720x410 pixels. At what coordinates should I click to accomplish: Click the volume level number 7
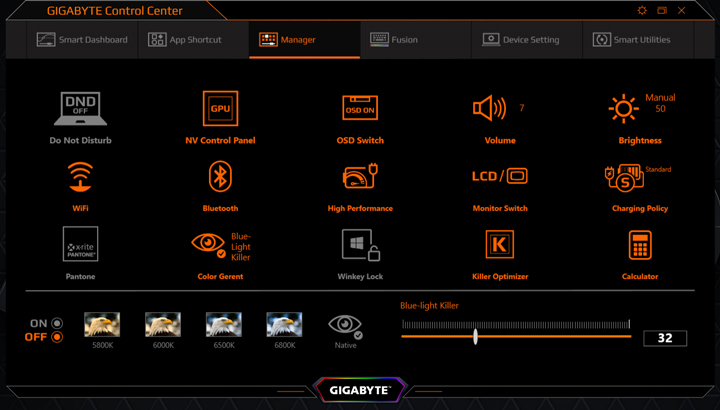coord(522,108)
